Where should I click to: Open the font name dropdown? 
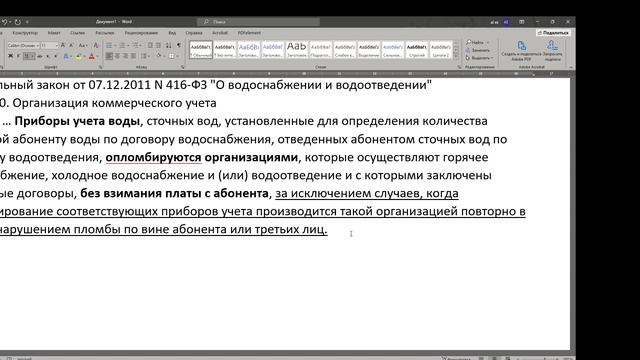38,46
